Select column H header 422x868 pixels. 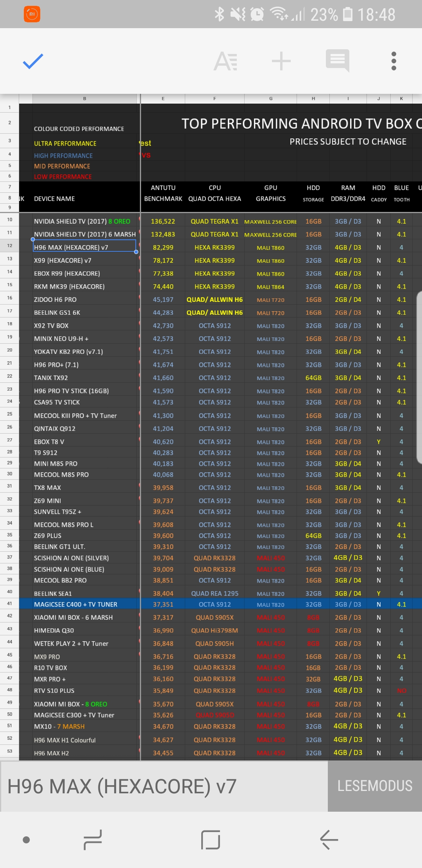tap(313, 99)
